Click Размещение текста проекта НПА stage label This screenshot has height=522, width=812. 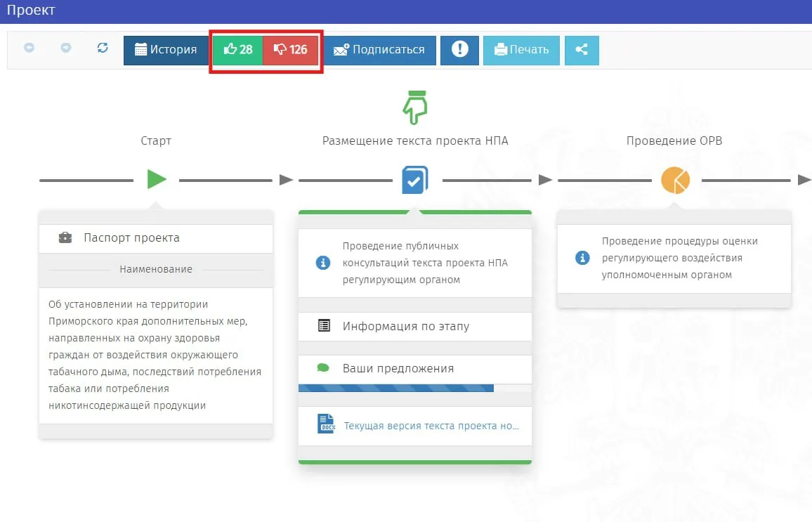coord(415,141)
